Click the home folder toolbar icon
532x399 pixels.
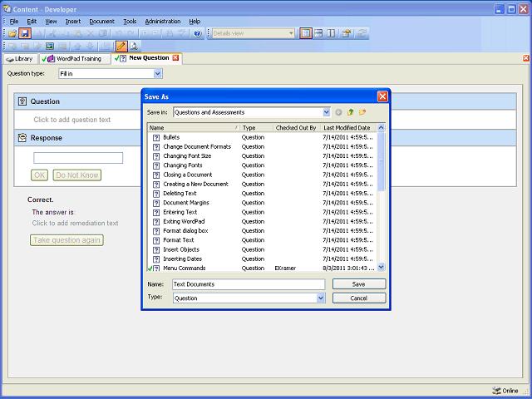click(x=347, y=33)
